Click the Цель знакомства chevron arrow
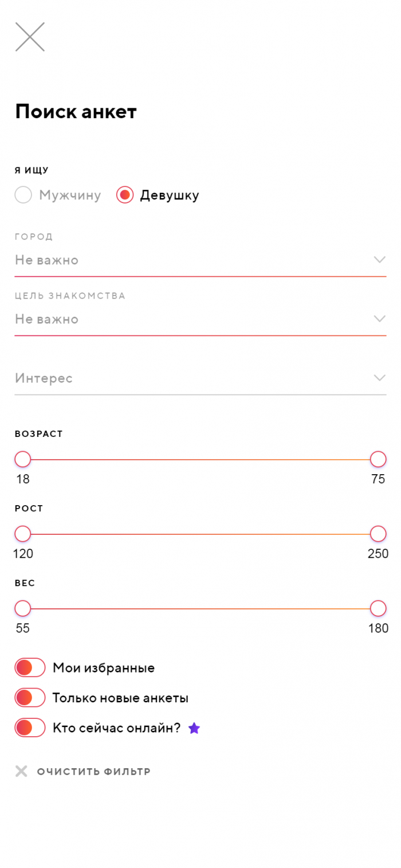The image size is (401, 868). [379, 319]
